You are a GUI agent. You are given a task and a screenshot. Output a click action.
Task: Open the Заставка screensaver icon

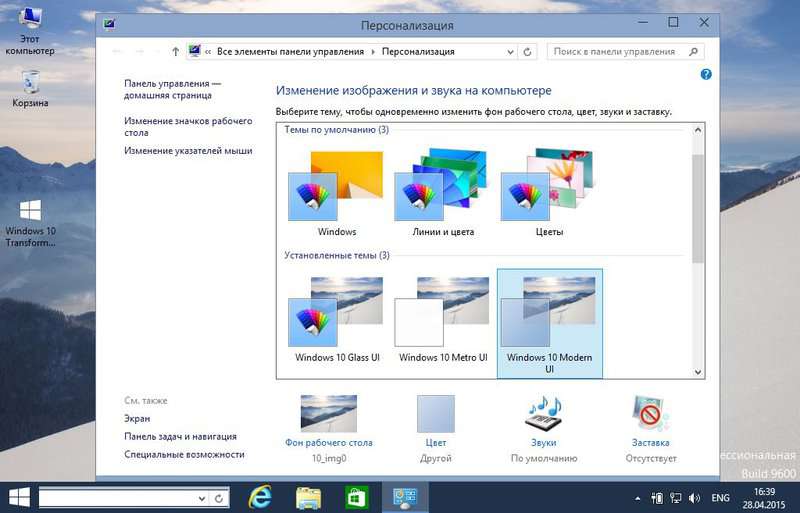click(x=651, y=414)
